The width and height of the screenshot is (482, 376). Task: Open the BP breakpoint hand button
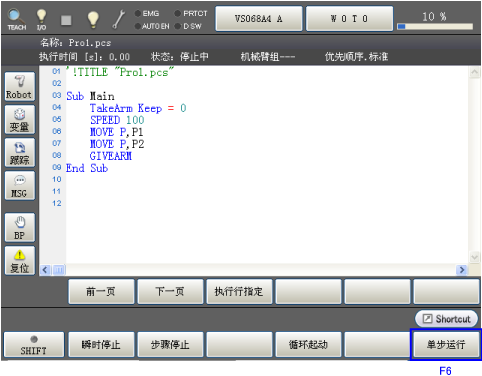(20, 227)
